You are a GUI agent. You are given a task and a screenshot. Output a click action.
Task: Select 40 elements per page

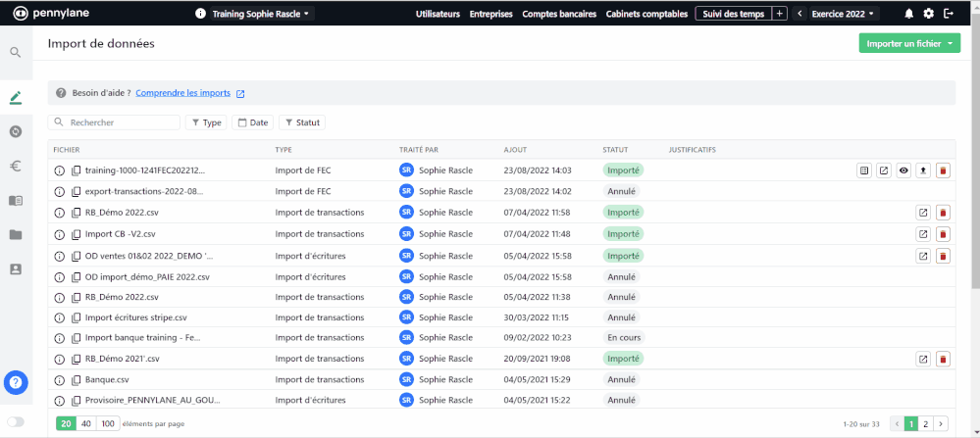click(87, 423)
